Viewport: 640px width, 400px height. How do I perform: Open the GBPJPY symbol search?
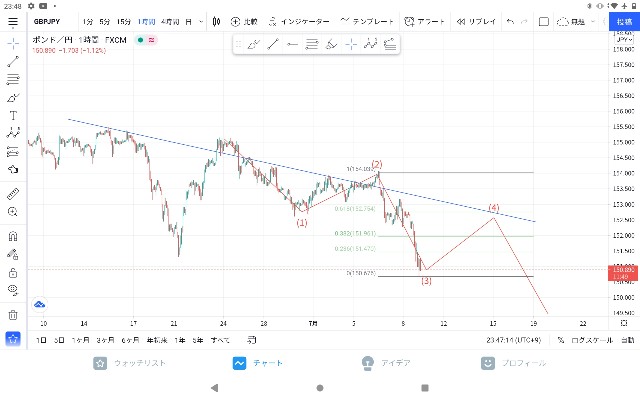pos(47,22)
